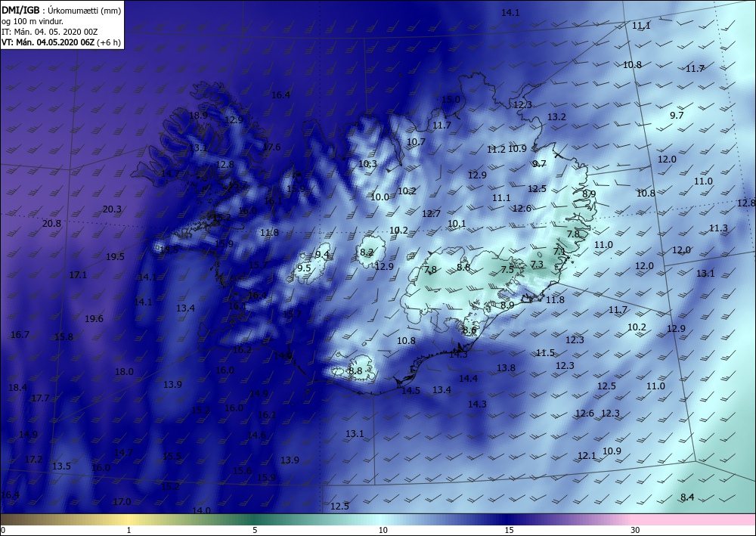This screenshot has width=756, height=536.
Task: Click the map value 8.2
Action: 367,252
